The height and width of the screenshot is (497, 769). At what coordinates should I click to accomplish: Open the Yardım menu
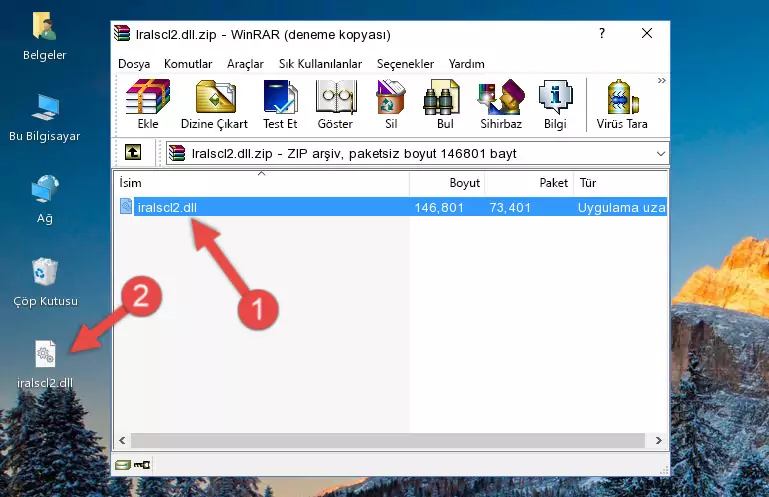466,64
